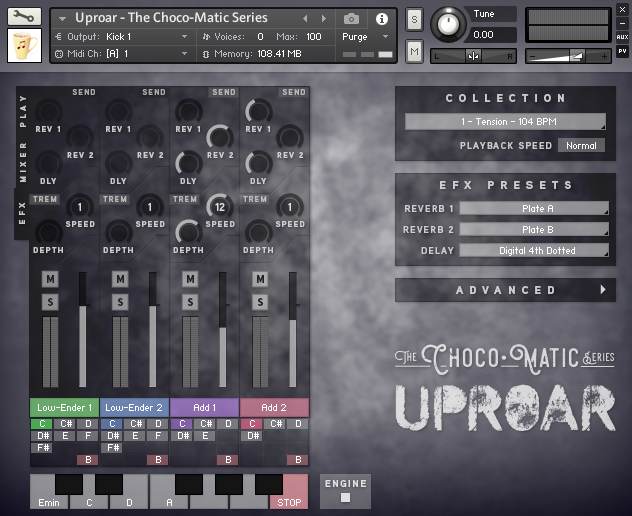Open the Delay Digital 4th Dotted dropdown
The height and width of the screenshot is (516, 632).
click(x=534, y=250)
